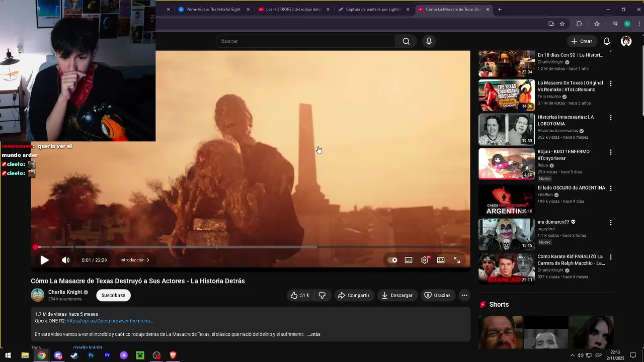The height and width of the screenshot is (362, 644).
Task: Expand the description with ...más
Action: [x=314, y=334]
